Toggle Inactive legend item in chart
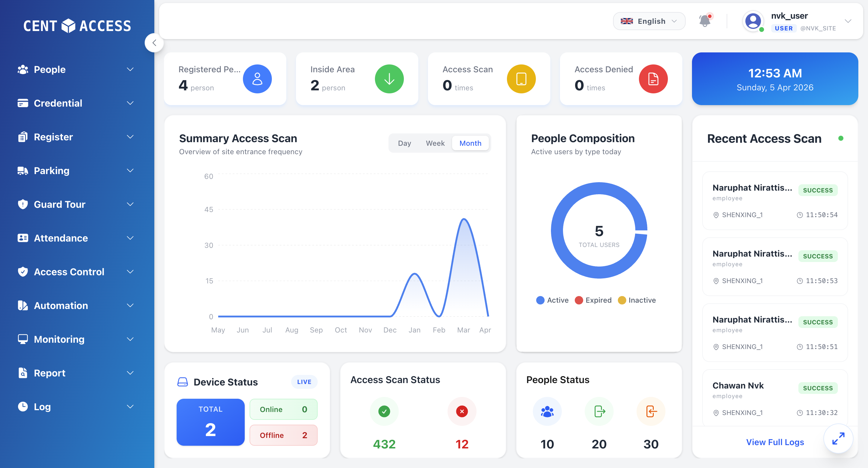 (637, 300)
